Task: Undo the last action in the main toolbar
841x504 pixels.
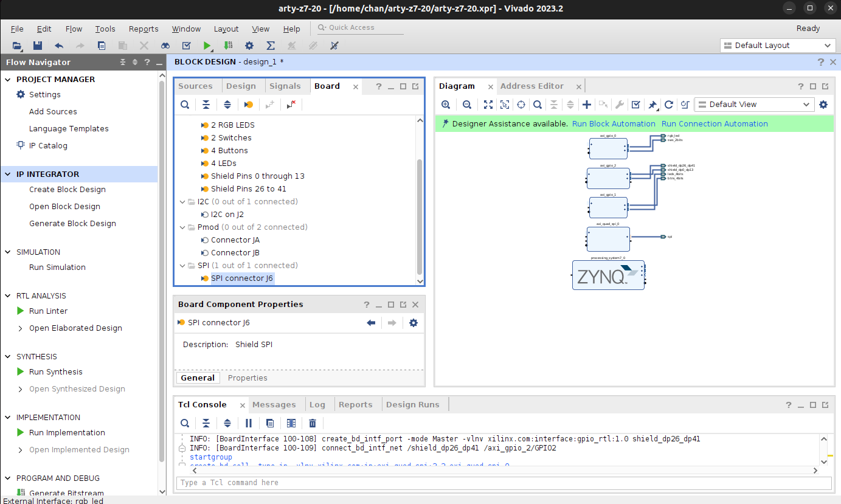Action: click(x=59, y=46)
